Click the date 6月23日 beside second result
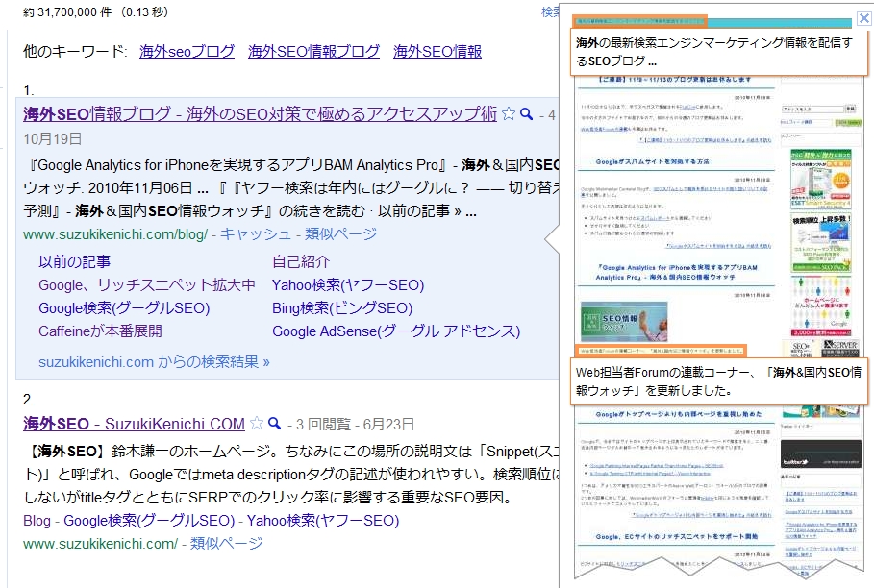 click(x=388, y=425)
